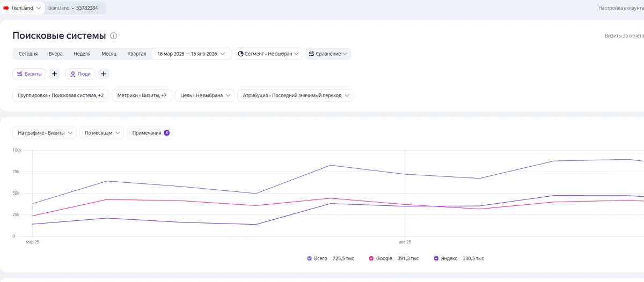Click the авг 25 marker on chart axis
644x282 pixels.
(x=405, y=242)
